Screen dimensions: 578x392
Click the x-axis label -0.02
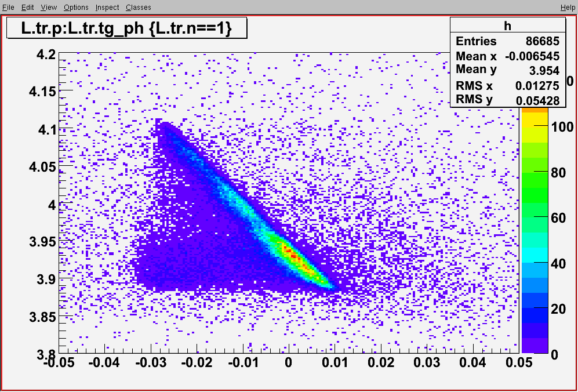[x=197, y=363]
